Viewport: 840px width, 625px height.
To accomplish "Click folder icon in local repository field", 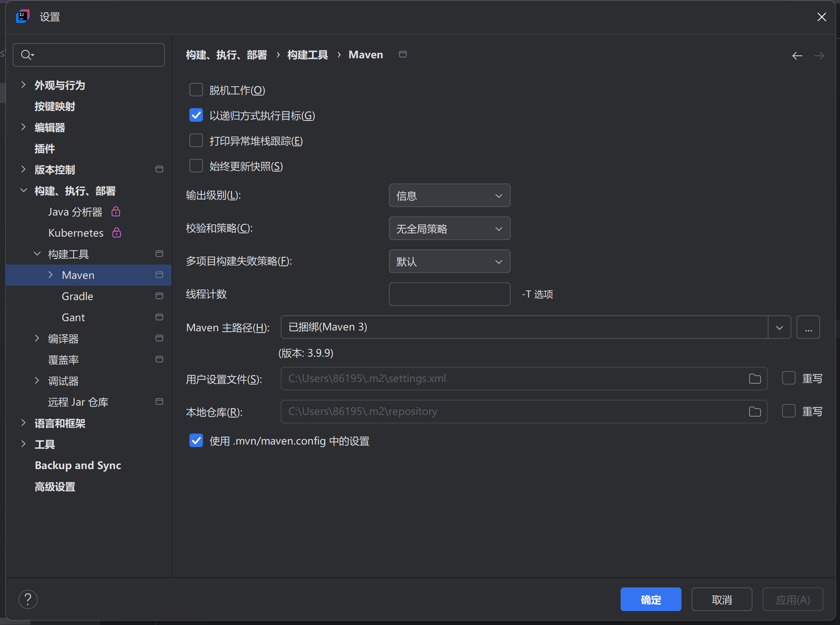I will point(755,412).
